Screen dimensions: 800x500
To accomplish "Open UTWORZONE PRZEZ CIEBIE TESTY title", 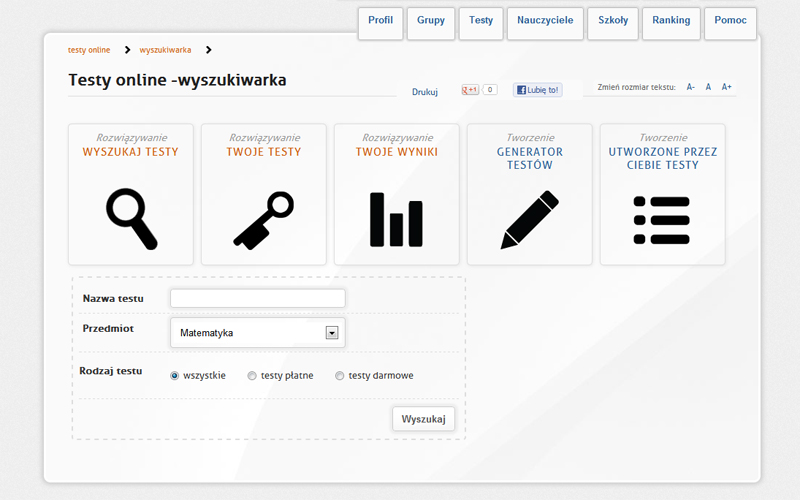I will click(663, 158).
